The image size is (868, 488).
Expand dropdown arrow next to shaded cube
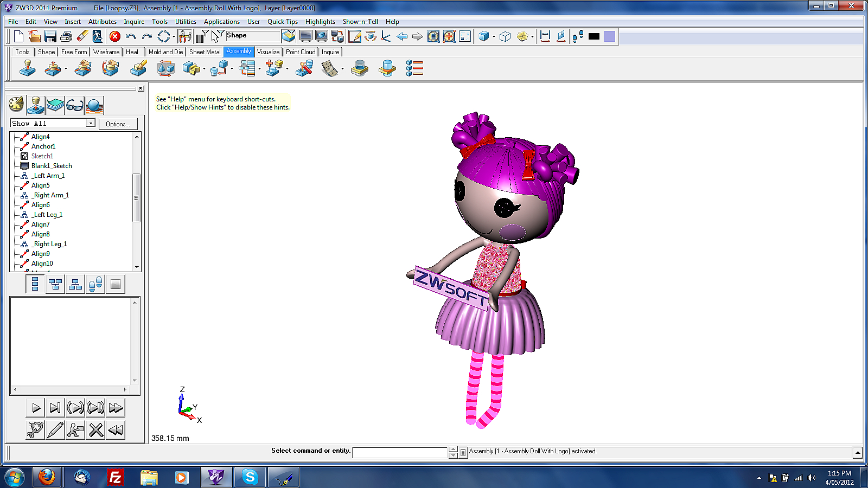[x=494, y=37]
